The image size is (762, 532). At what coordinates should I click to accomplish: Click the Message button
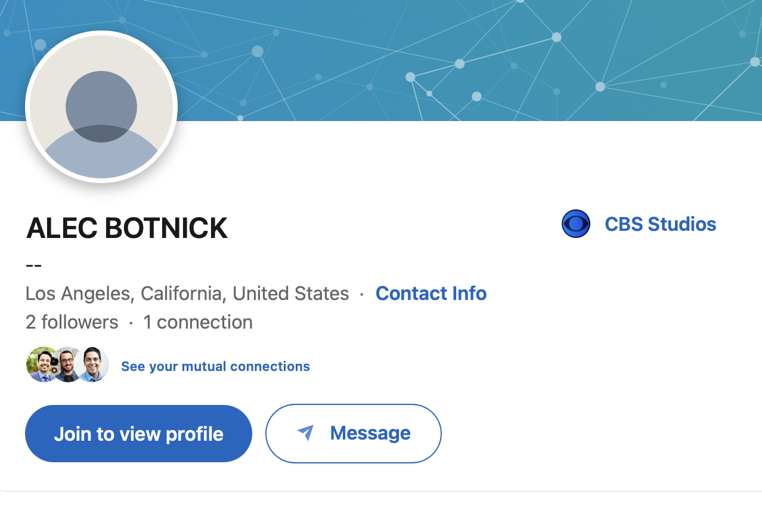[x=354, y=434]
